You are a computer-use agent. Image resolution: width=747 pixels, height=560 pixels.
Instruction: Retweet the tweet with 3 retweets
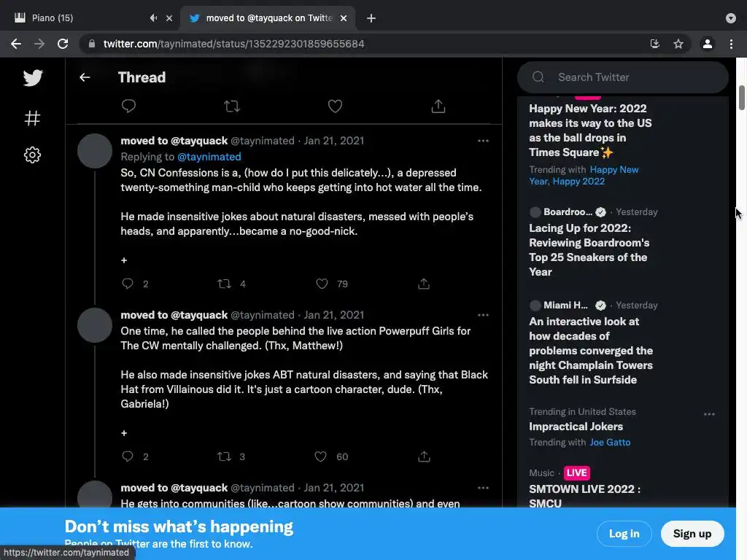pos(224,456)
